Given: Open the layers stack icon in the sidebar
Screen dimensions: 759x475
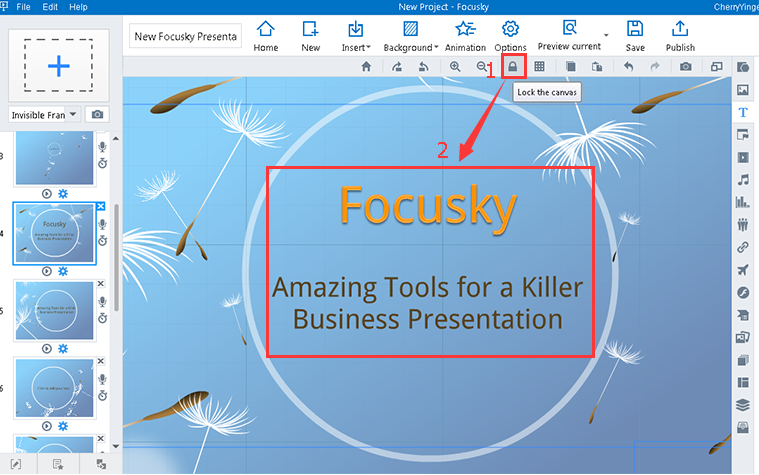Looking at the screenshot, I should (743, 405).
